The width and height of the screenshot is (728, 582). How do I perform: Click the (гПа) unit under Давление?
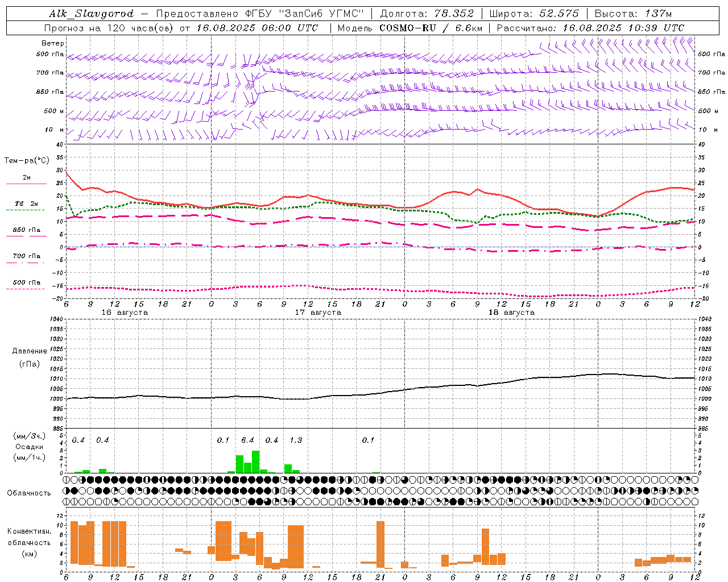30,364
